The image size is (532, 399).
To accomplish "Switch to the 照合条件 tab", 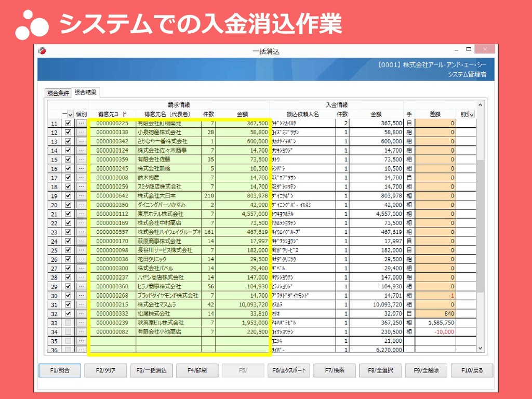I will click(x=58, y=93).
